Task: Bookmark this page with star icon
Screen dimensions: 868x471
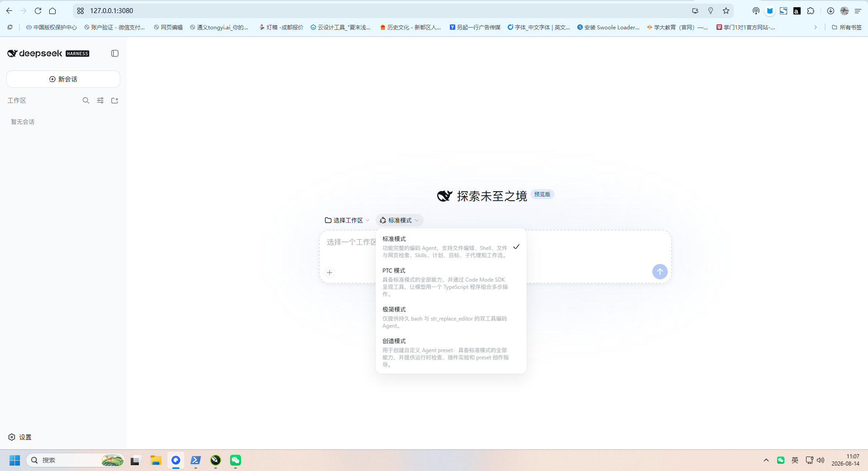Action: coord(726,11)
